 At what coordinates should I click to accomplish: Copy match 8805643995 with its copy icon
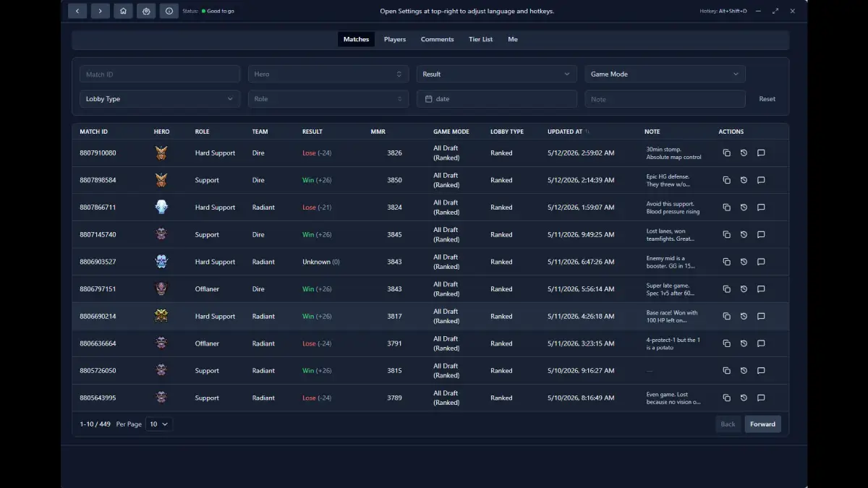click(x=727, y=398)
